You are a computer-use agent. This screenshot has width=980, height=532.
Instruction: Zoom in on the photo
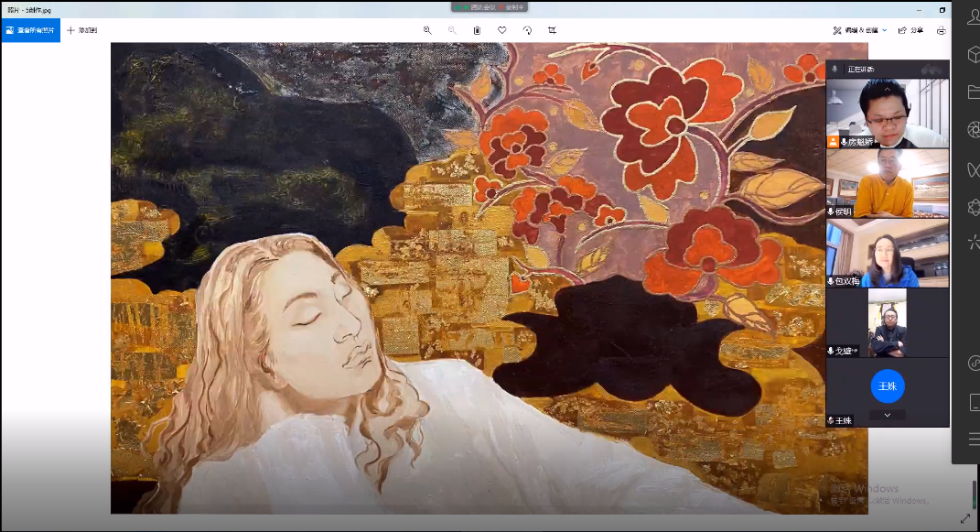pyautogui.click(x=427, y=30)
